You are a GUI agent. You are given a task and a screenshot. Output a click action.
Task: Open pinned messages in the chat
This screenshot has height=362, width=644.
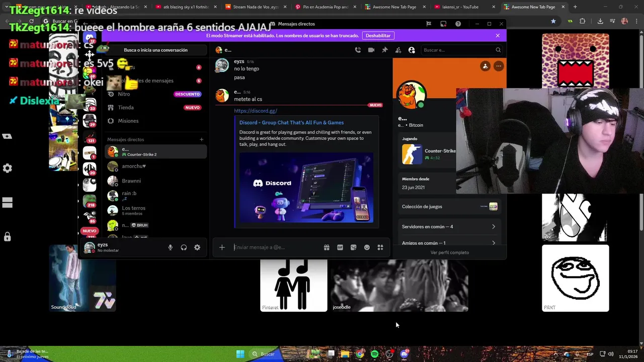pyautogui.click(x=385, y=50)
